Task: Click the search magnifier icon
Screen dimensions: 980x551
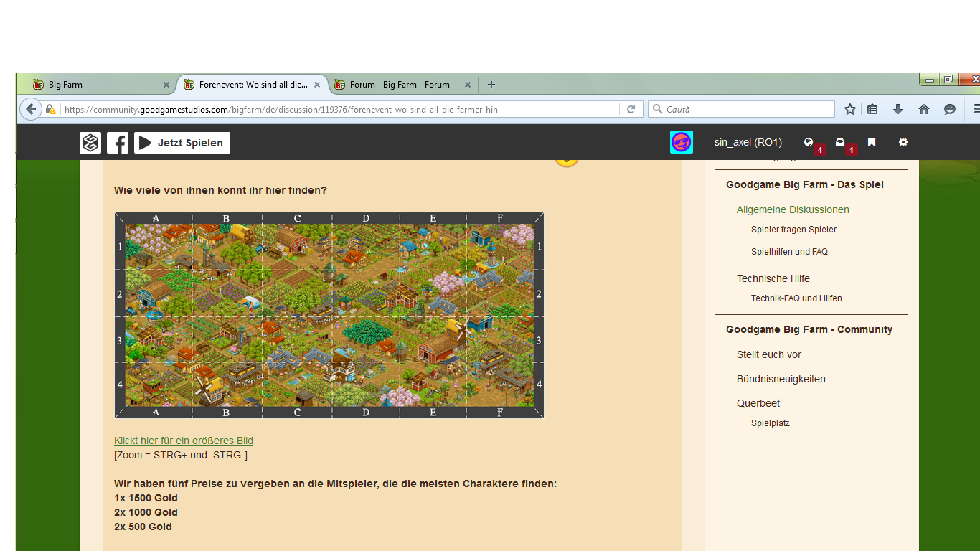Action: tap(657, 109)
